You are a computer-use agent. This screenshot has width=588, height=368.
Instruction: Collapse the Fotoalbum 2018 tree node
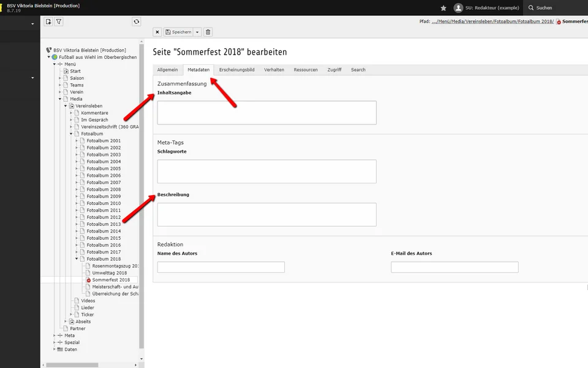click(x=77, y=259)
